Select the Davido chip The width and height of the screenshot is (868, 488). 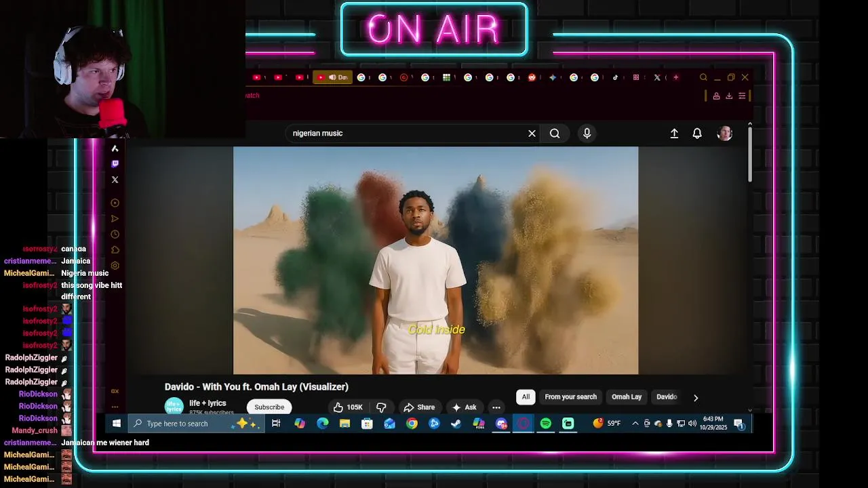pos(667,397)
